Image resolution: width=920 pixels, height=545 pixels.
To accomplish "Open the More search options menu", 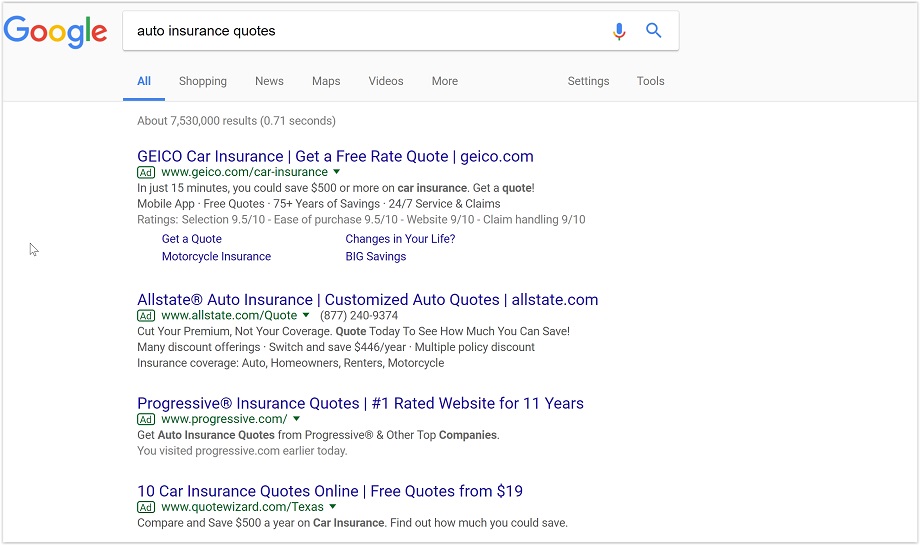I will (x=445, y=81).
